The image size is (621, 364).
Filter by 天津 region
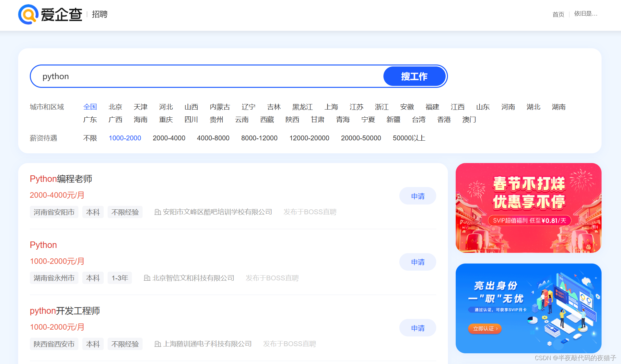(x=141, y=107)
